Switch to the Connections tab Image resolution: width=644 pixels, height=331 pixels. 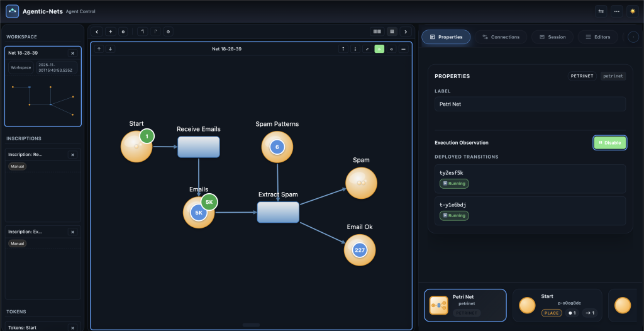click(x=501, y=37)
